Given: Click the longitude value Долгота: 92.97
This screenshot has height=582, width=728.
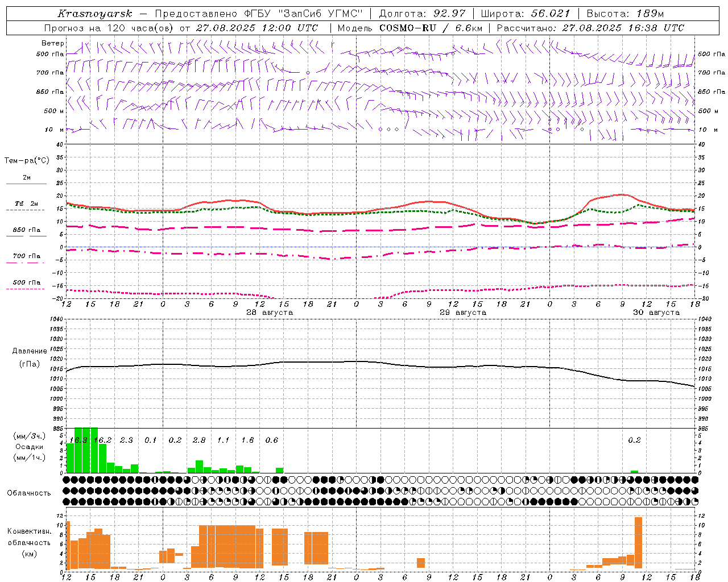Looking at the screenshot, I should (422, 14).
